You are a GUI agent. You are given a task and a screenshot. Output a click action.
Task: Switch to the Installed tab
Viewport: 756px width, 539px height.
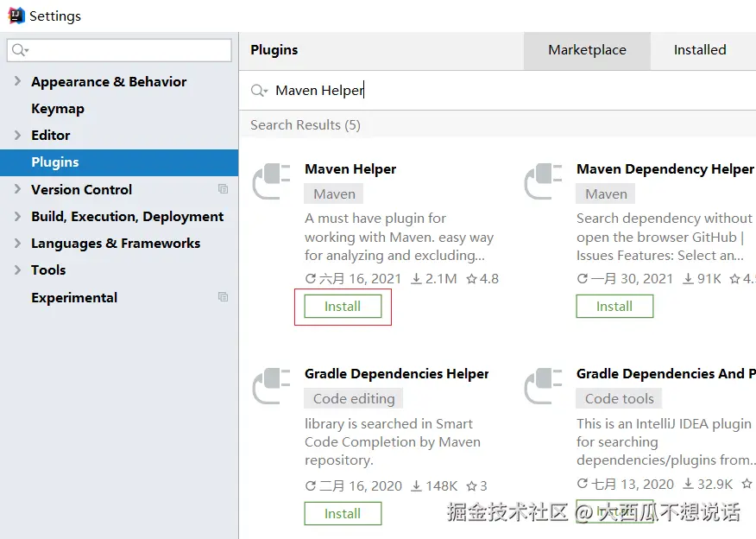(700, 50)
